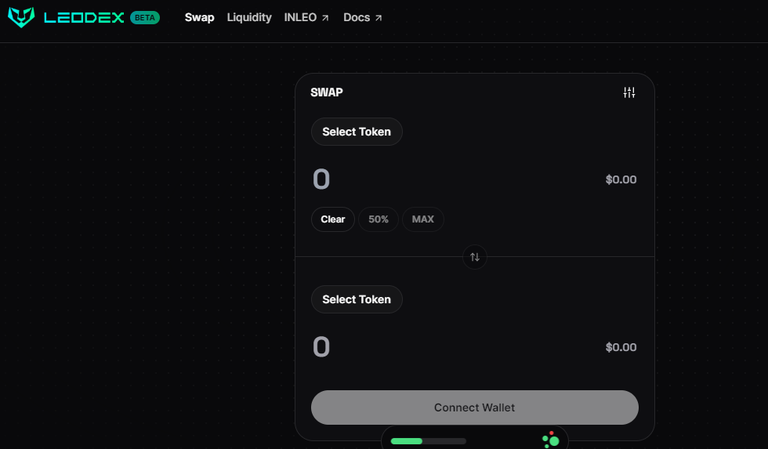Click the LEODEX wordmark
This screenshot has width=768, height=449.
click(x=84, y=18)
